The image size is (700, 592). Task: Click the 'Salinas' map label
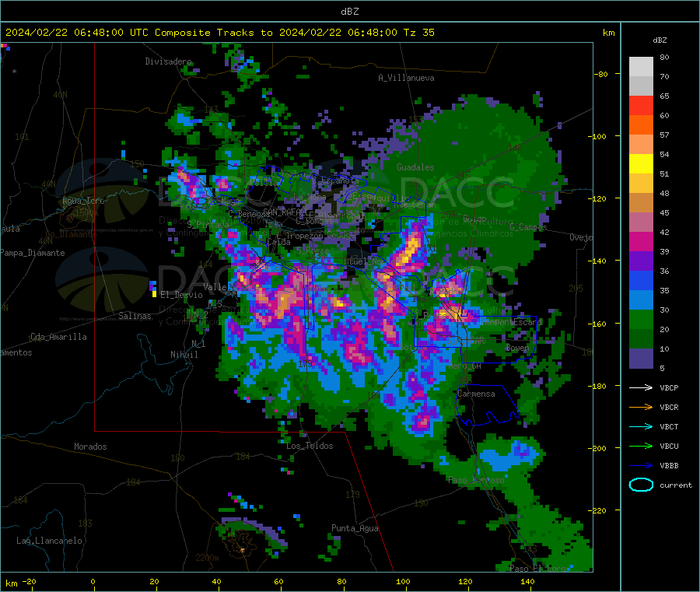pyautogui.click(x=135, y=316)
